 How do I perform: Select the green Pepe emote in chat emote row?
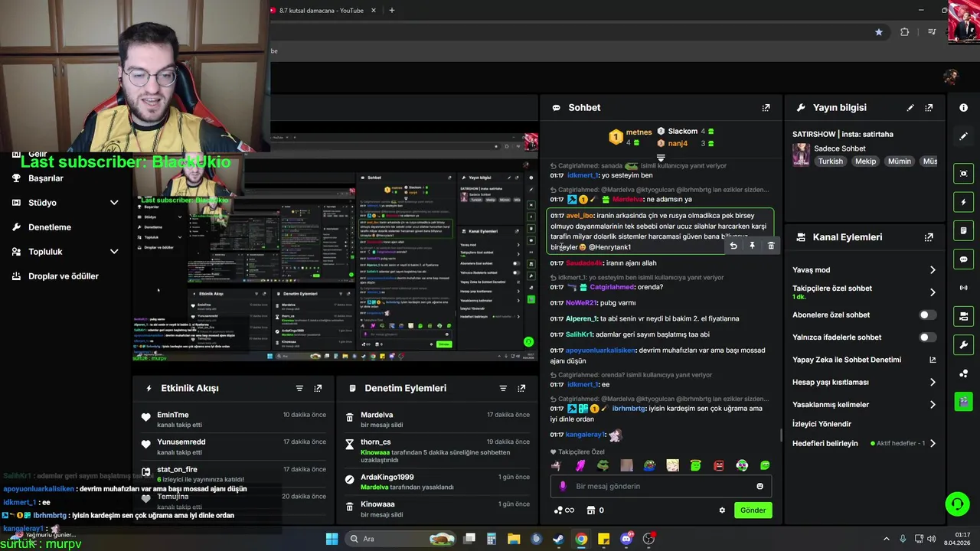click(x=603, y=465)
